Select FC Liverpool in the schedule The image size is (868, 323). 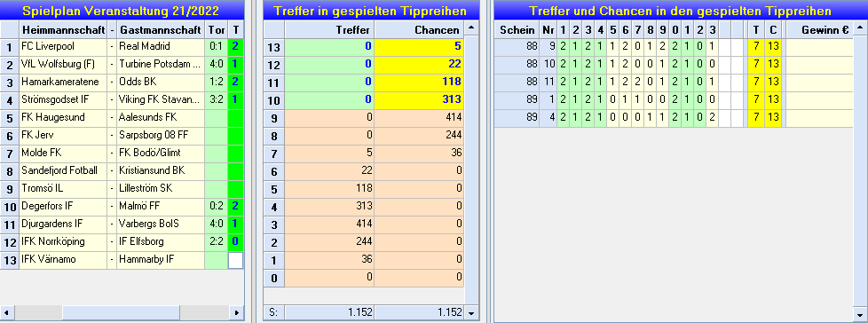coord(63,47)
